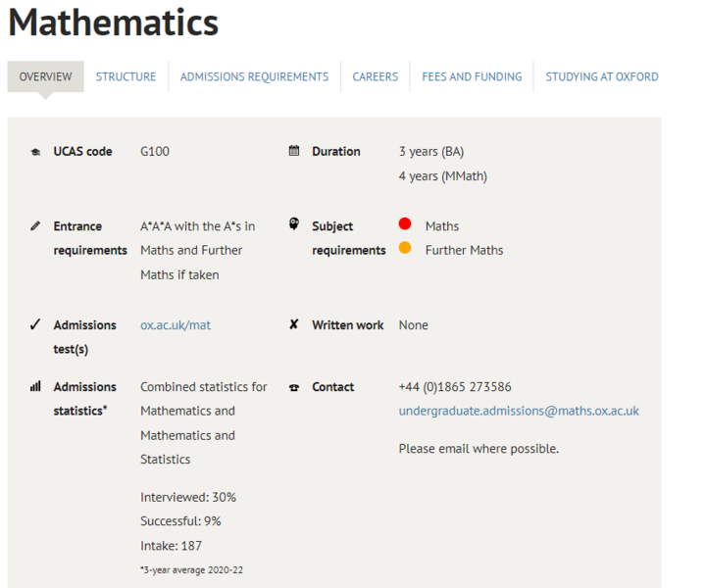Go to the Careers tab
706x588 pixels.
click(x=376, y=76)
